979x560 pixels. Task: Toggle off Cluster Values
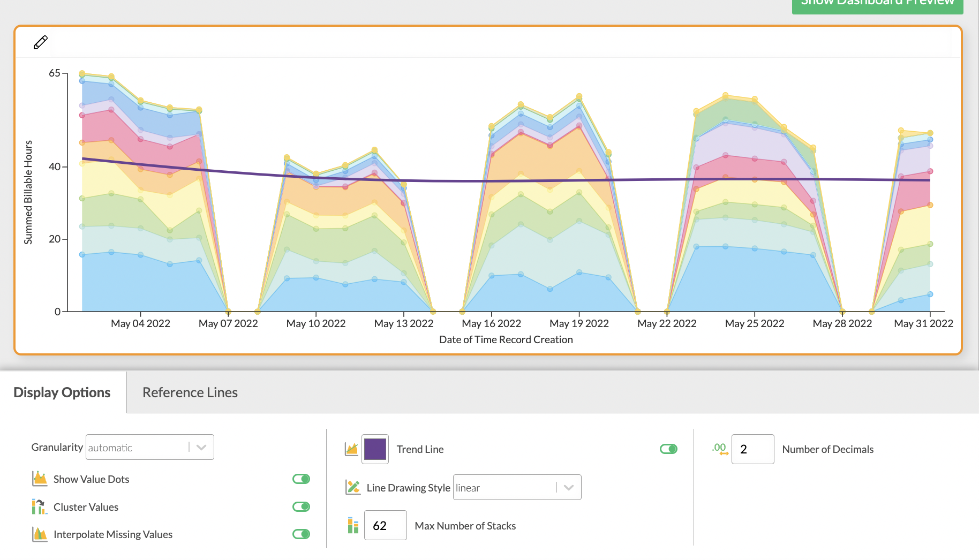tap(300, 506)
